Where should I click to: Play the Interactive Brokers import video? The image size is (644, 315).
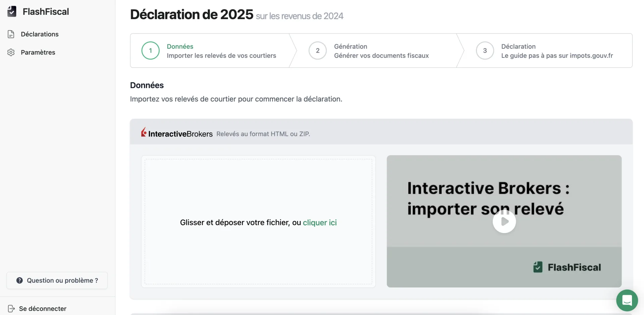coord(504,221)
